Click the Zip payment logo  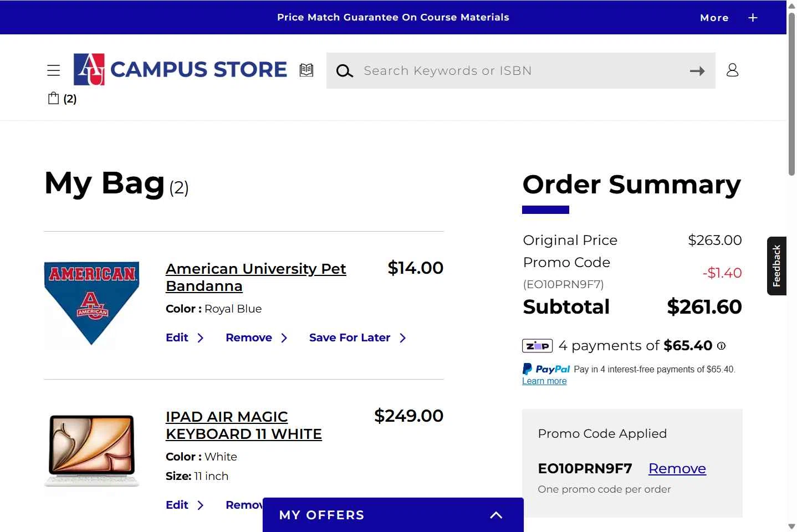point(537,346)
